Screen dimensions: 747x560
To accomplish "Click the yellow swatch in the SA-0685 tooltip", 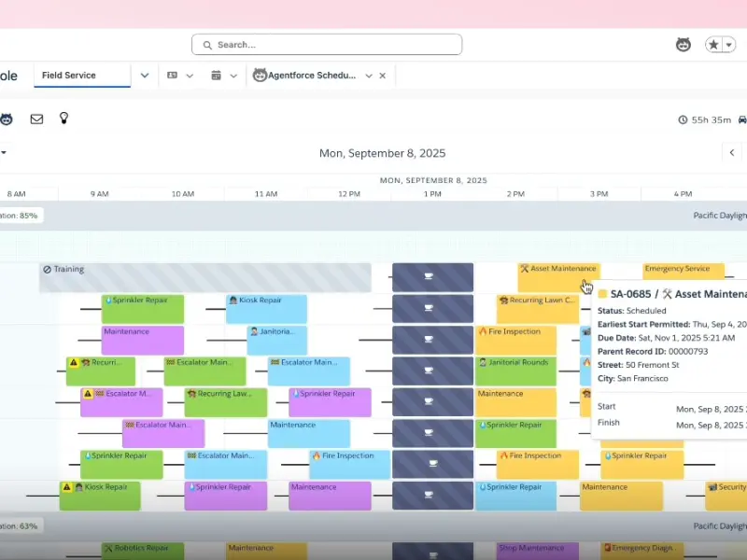I will (x=602, y=295).
